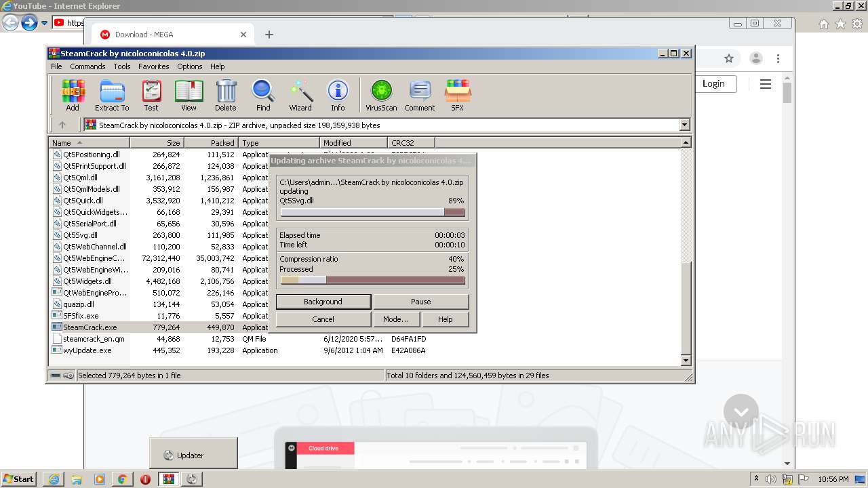
Task: Open the File menu
Action: pyautogui.click(x=56, y=66)
